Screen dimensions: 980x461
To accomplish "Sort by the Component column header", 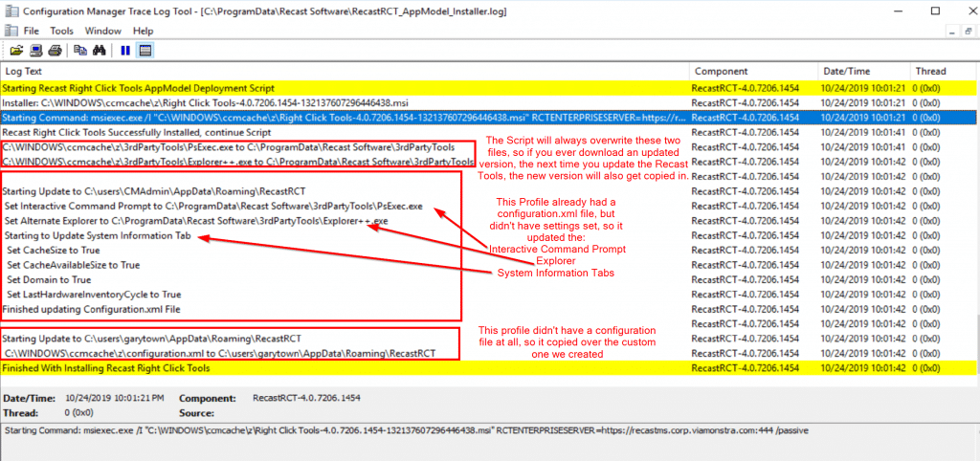I will point(721,72).
